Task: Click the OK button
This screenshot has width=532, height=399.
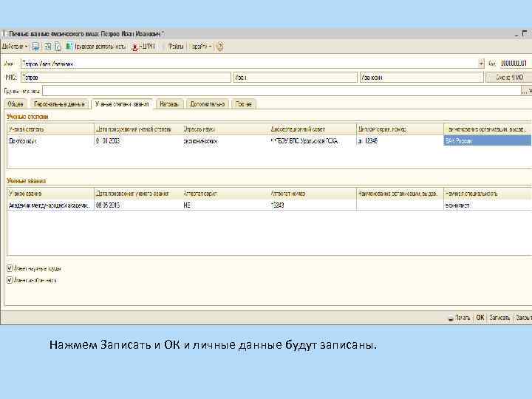Action: coord(480,318)
